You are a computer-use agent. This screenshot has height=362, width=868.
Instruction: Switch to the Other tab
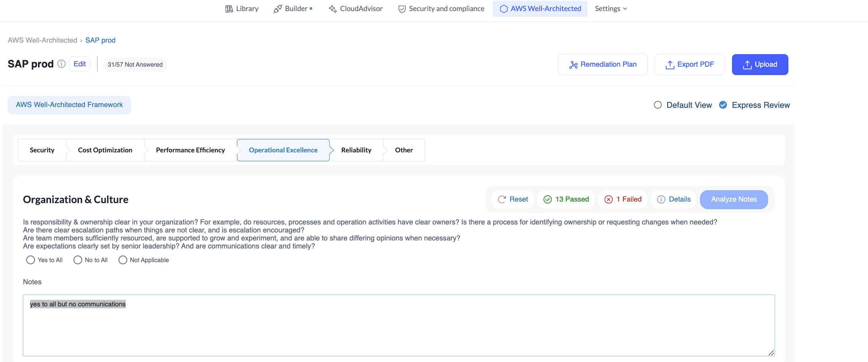tap(404, 150)
